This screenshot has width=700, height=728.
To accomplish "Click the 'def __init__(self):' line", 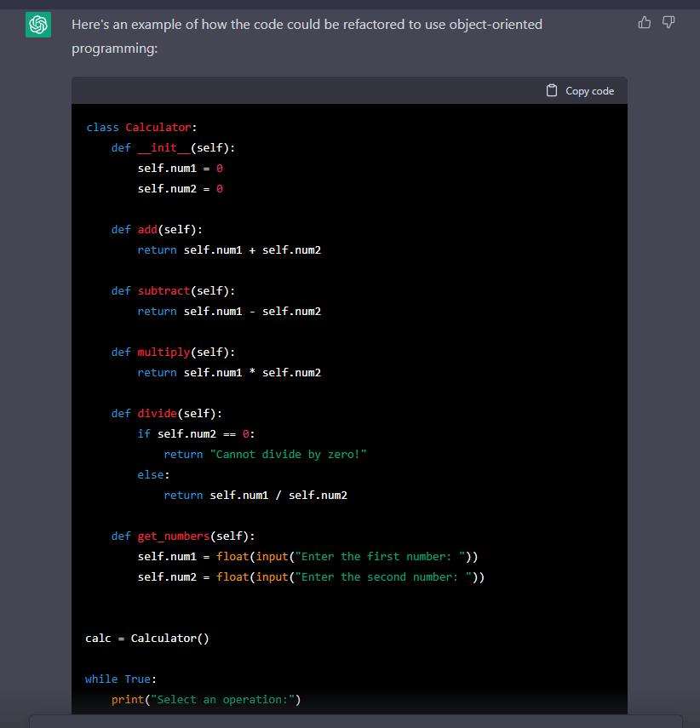I will [x=173, y=147].
